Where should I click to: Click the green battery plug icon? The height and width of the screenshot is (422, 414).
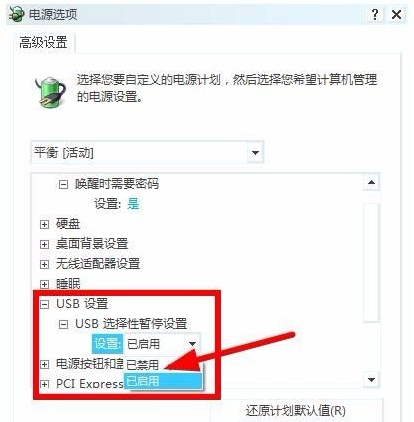pos(50,92)
